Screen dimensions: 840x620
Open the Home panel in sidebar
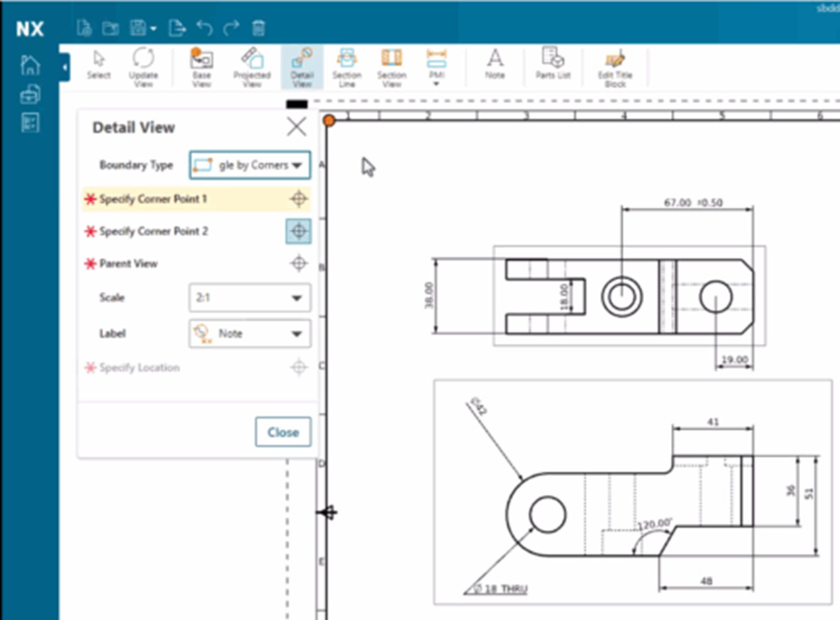[x=30, y=64]
